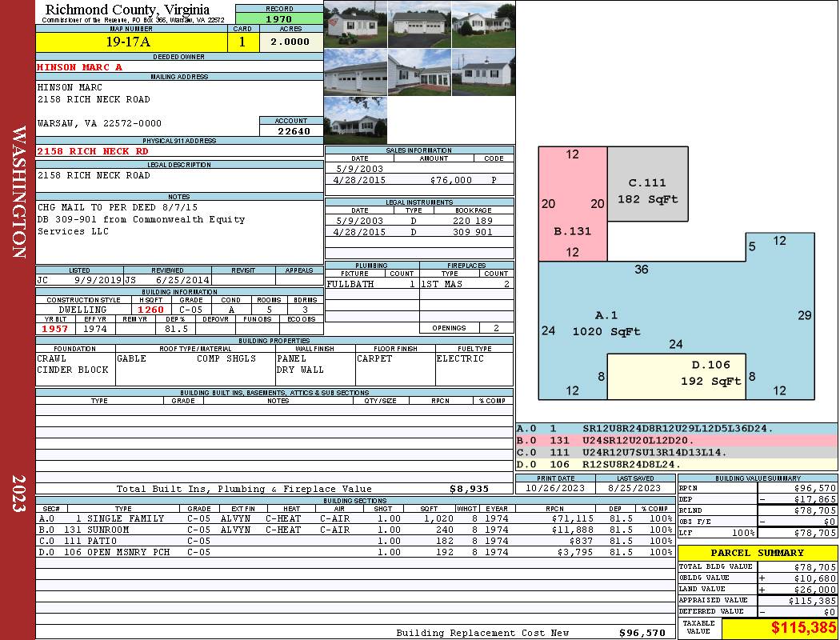840x640 pixels.
Task: Click sketch code row D.0 R12SU8R24D8L24
Action: pyautogui.click(x=677, y=464)
